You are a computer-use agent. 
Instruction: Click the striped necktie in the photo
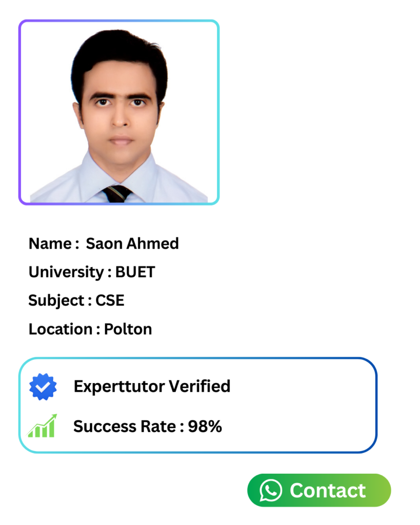pos(118,194)
